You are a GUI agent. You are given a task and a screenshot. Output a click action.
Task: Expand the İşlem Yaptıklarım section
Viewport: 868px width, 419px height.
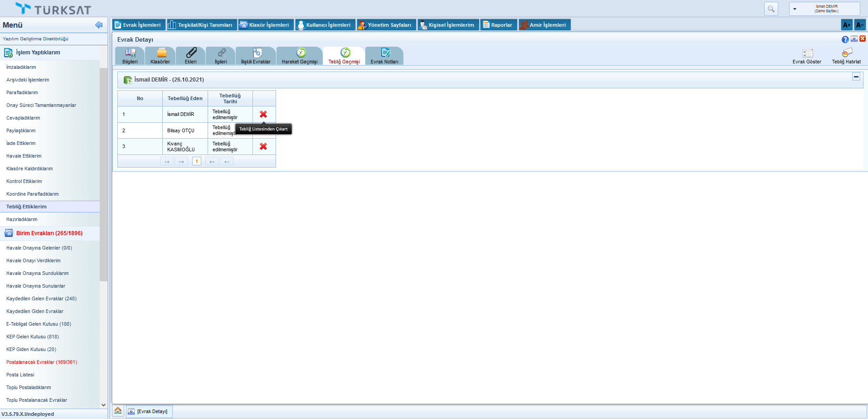pos(38,53)
